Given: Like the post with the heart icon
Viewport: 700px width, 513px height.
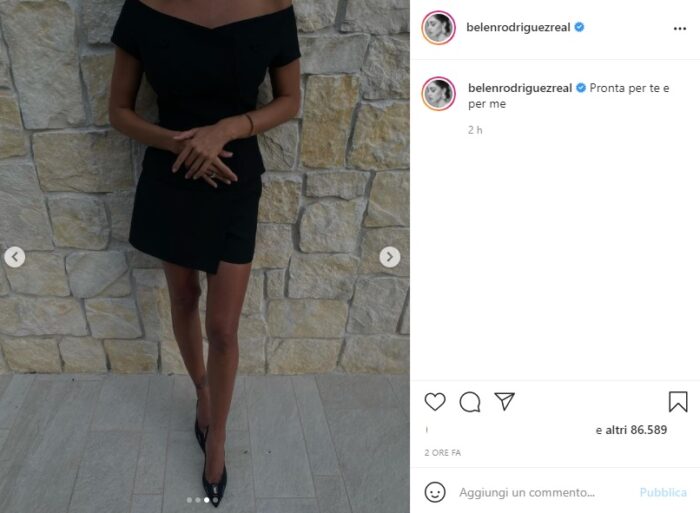Looking at the screenshot, I should point(435,402).
